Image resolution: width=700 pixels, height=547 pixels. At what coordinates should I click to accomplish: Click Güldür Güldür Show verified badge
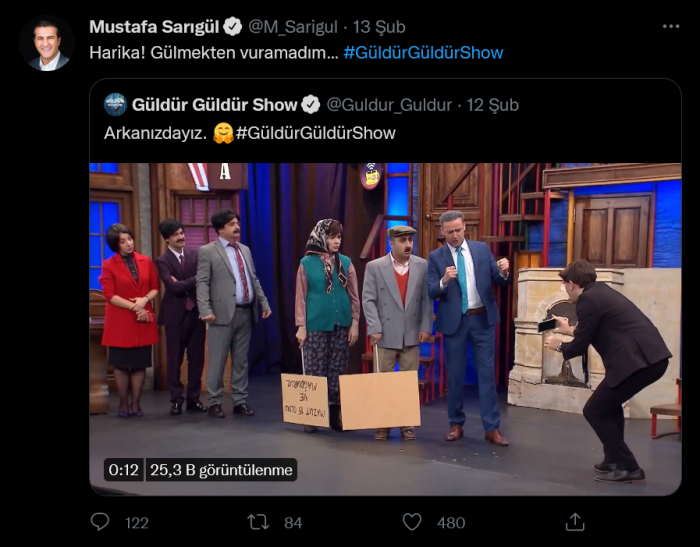point(310,105)
